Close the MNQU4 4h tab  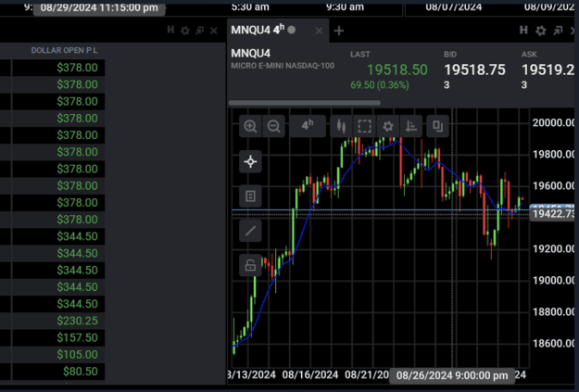(x=319, y=31)
